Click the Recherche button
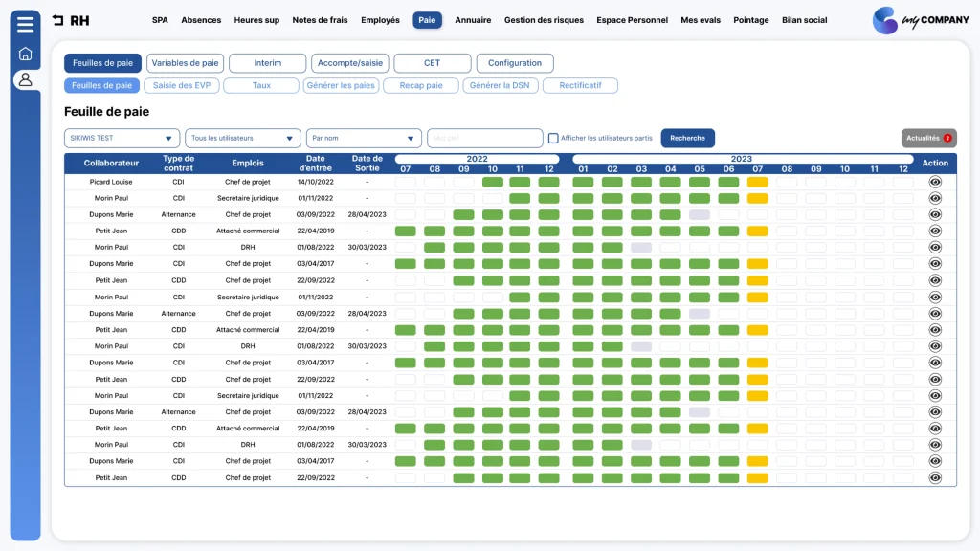 pyautogui.click(x=687, y=138)
